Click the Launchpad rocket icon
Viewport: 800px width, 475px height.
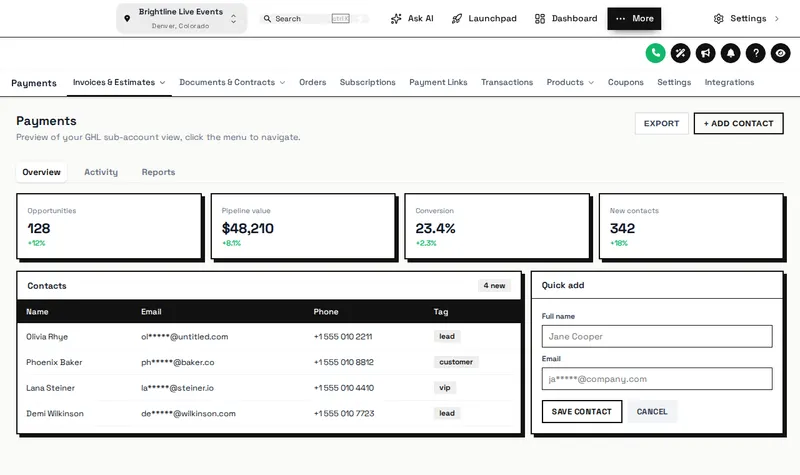tap(457, 18)
